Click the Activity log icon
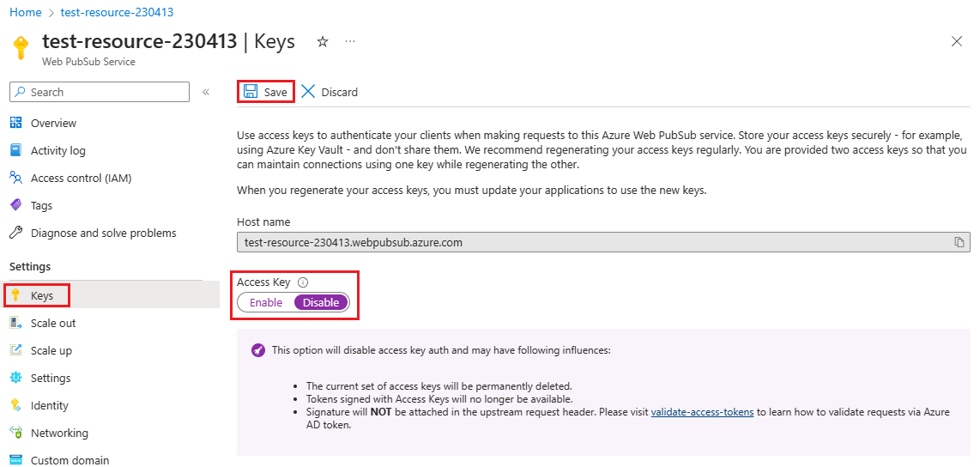Viewport: 980px width, 467px height. pos(15,150)
